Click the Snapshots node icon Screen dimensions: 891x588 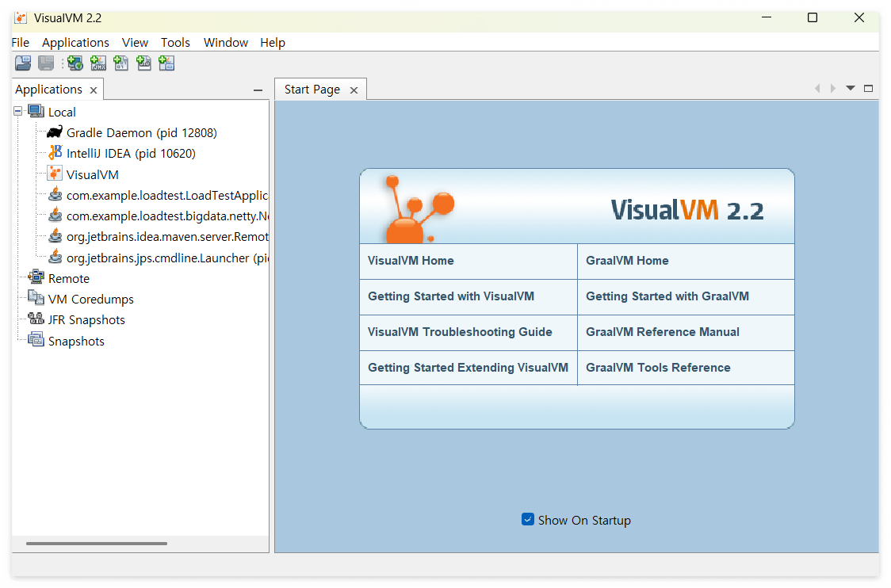tap(36, 340)
